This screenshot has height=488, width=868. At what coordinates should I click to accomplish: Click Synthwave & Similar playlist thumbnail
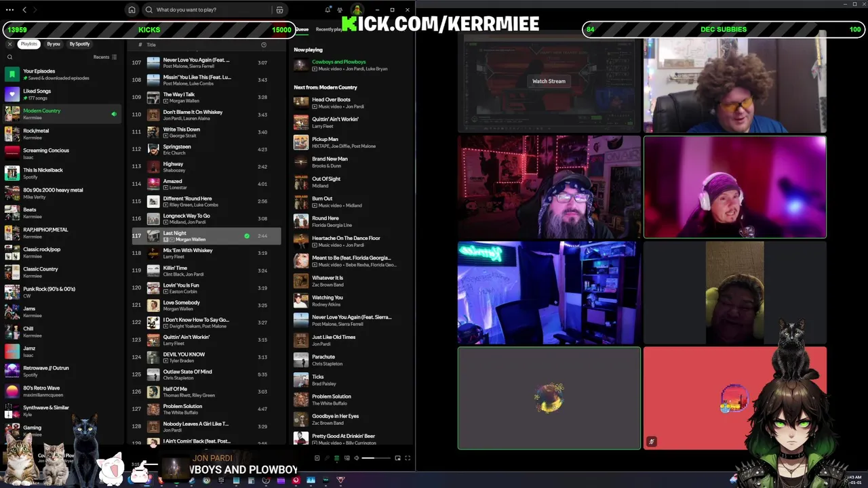coord(12,411)
